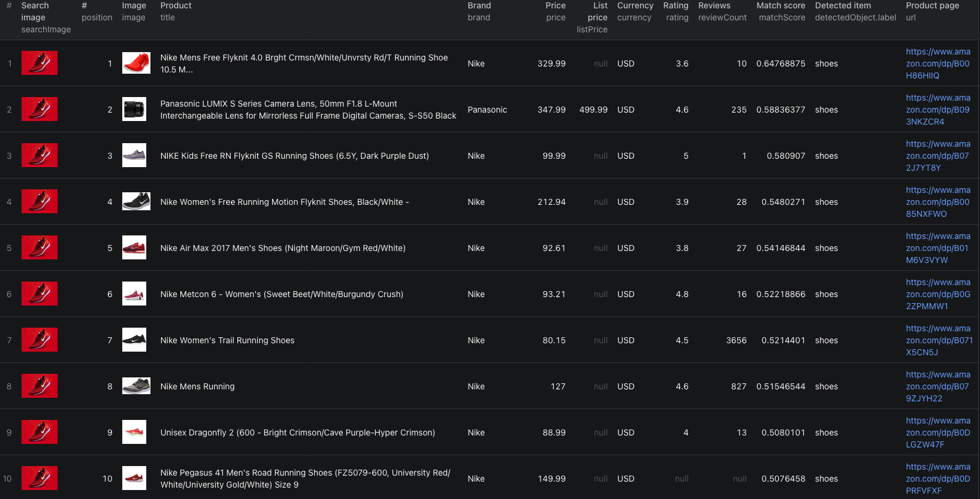Select the match score '0.64768875'
Screen dimensions: 980x499
[781, 63]
